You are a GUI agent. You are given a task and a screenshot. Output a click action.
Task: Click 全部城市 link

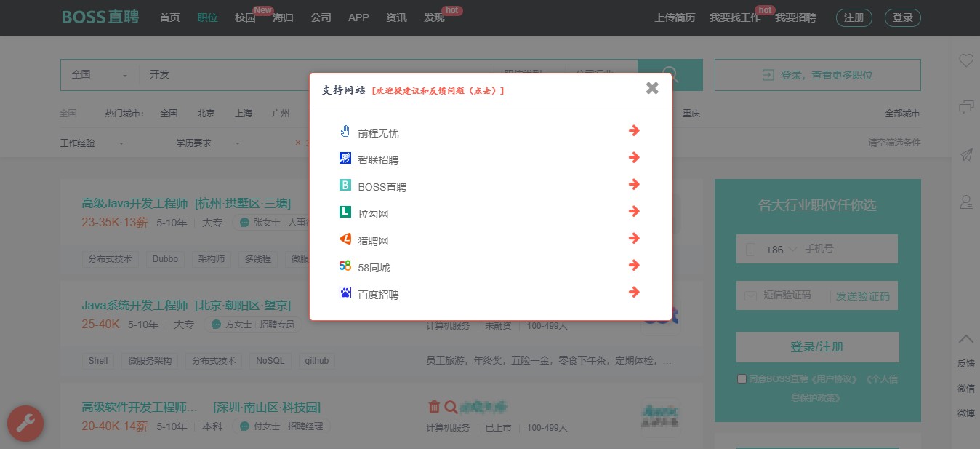click(x=902, y=114)
